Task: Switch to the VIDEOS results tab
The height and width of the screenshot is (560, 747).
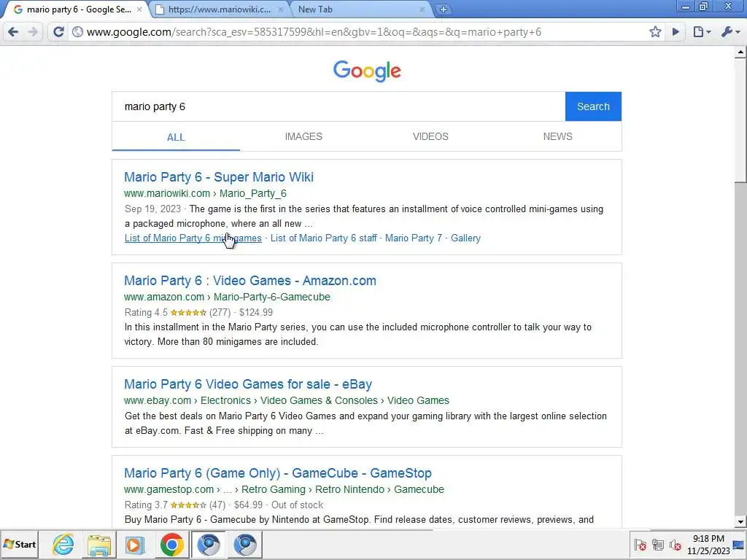Action: (430, 136)
